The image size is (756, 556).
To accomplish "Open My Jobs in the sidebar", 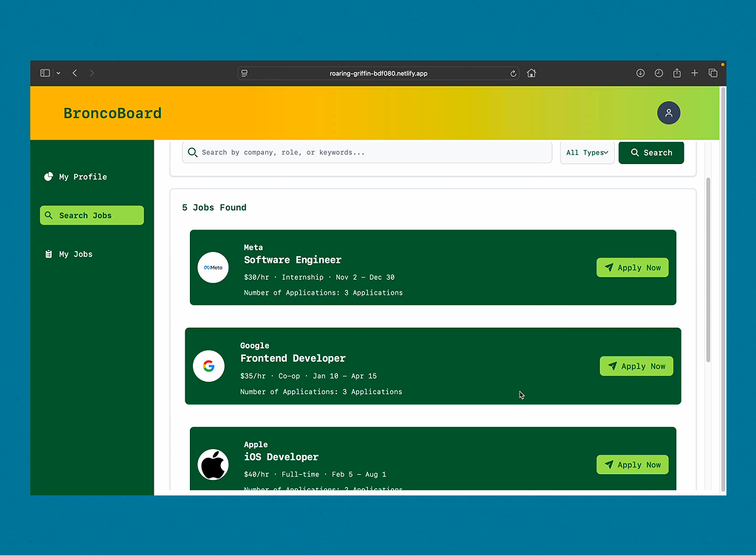I will click(x=75, y=254).
